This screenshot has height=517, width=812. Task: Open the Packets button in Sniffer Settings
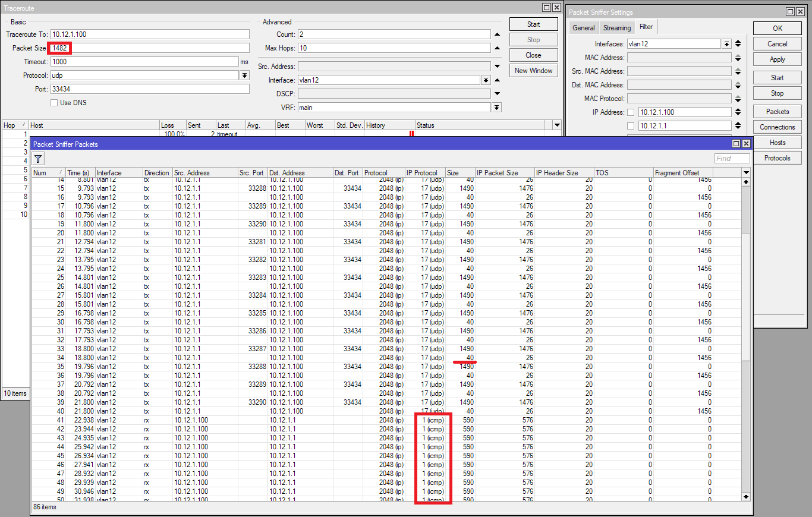tap(778, 112)
